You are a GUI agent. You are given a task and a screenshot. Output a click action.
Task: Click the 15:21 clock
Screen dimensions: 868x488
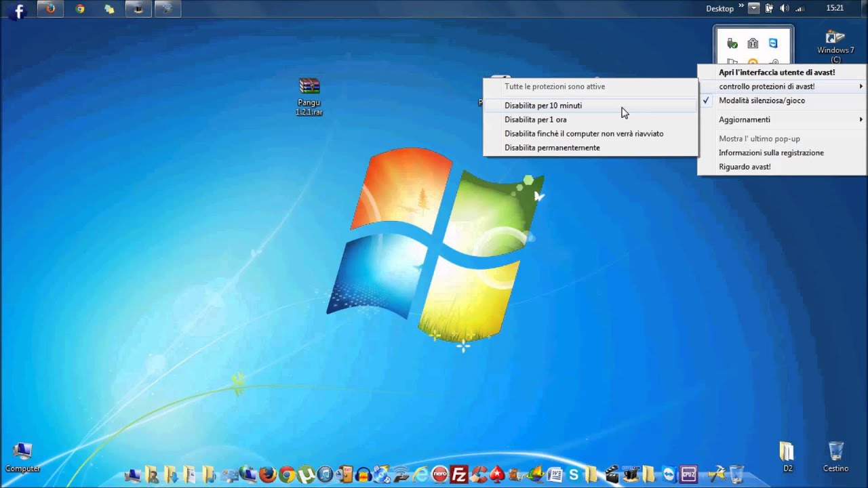[835, 8]
